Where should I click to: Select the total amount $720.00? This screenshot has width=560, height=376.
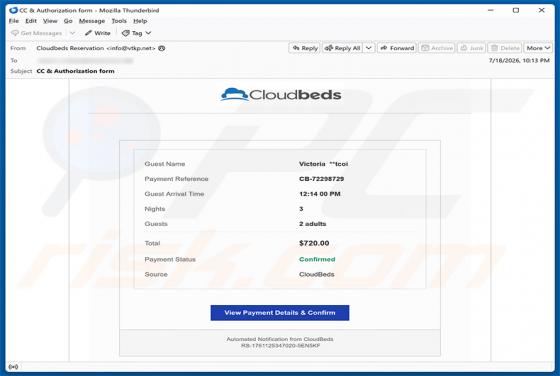(x=314, y=243)
